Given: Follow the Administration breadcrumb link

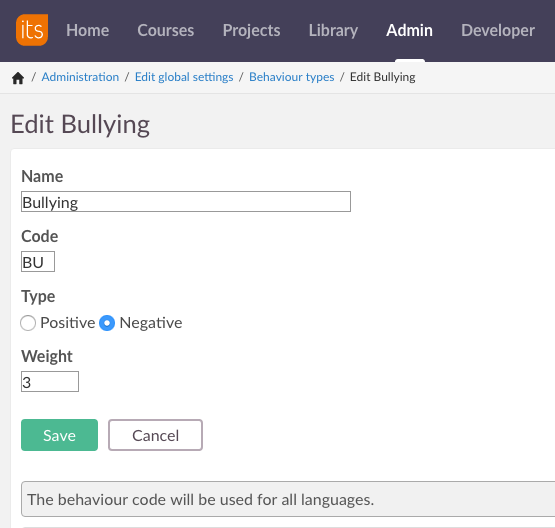Looking at the screenshot, I should [80, 77].
